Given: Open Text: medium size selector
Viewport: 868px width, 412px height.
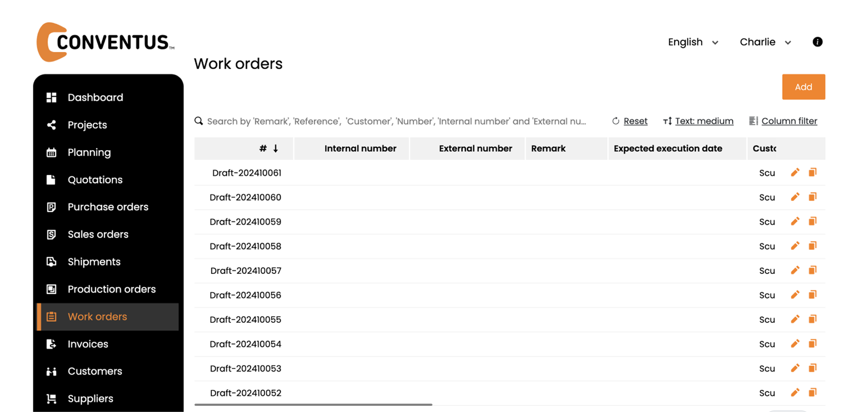Looking at the screenshot, I should coord(698,121).
